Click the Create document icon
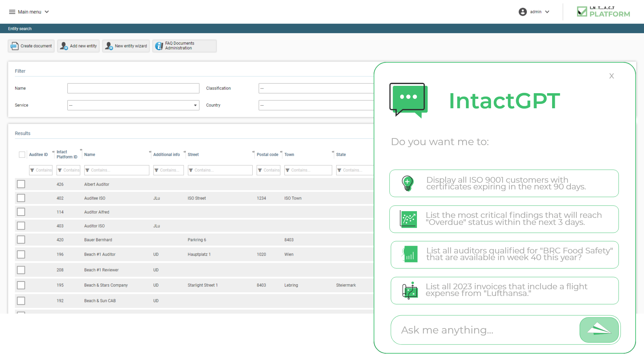 tap(15, 46)
